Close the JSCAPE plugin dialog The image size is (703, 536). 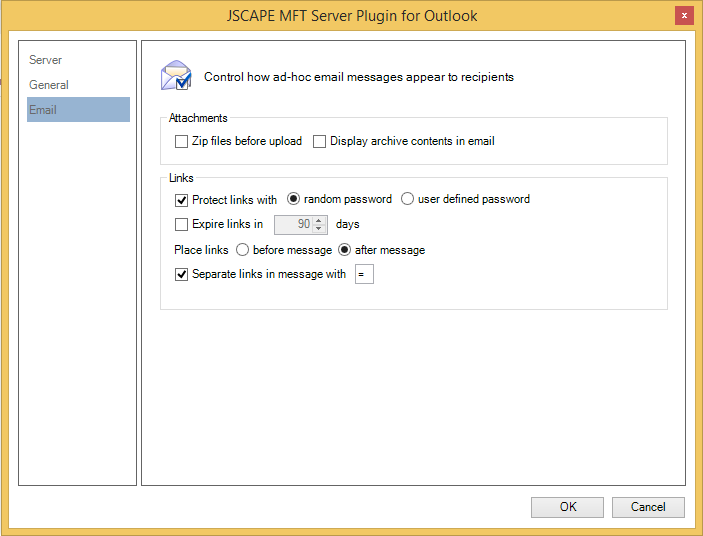(x=684, y=16)
